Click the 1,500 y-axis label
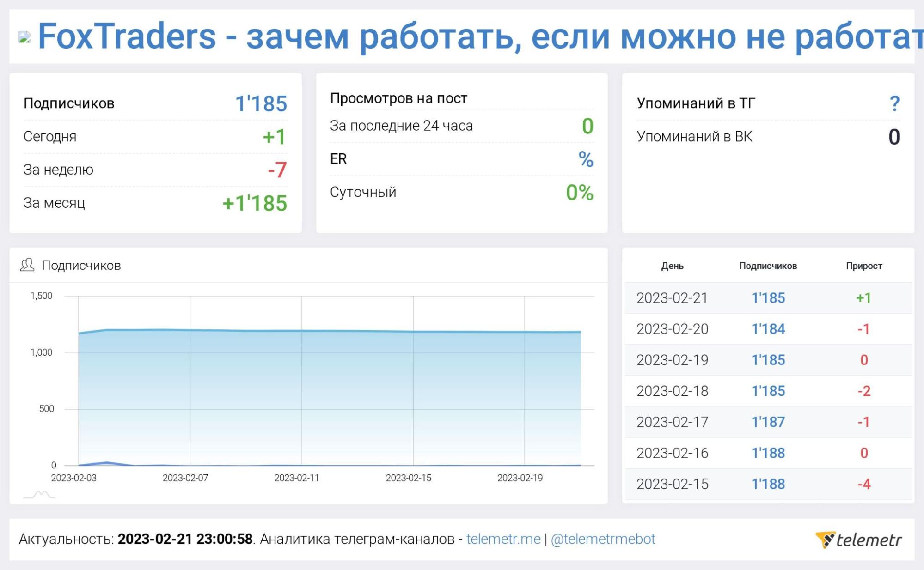924x570 pixels. coord(42,296)
